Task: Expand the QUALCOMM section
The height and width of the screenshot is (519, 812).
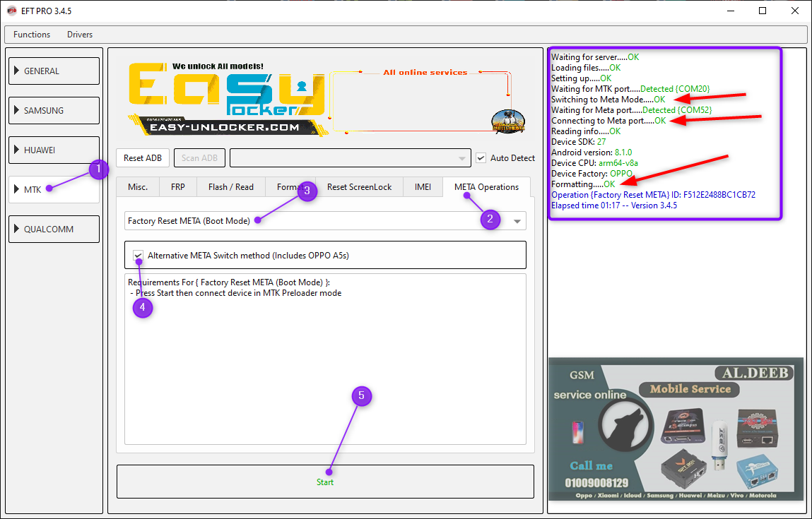Action: click(54, 229)
